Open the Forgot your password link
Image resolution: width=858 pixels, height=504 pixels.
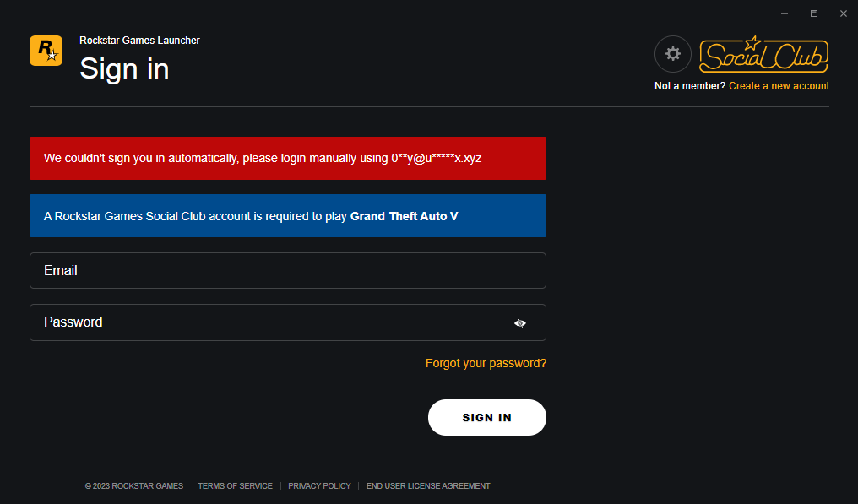pos(486,363)
